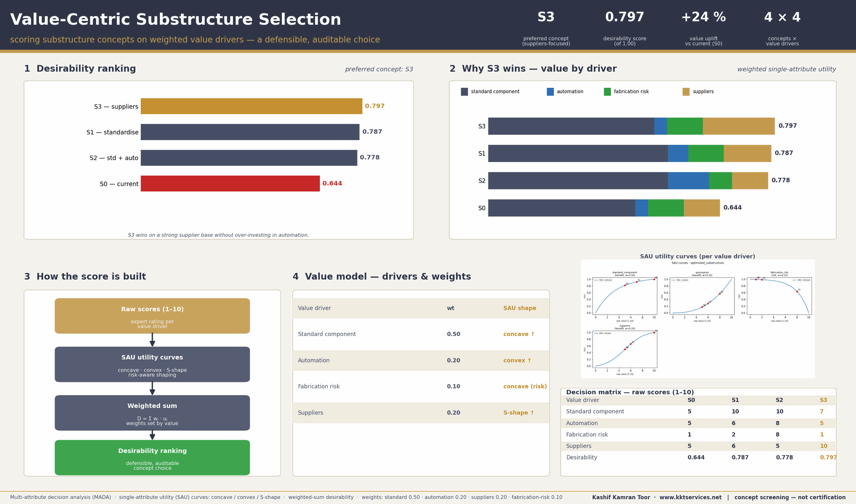Click the 'concave (risk)' SAU shape cell

(525, 386)
